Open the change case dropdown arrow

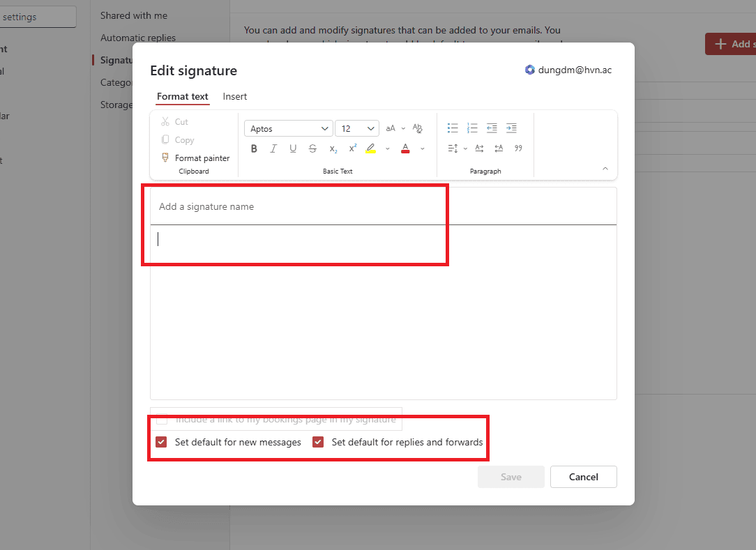pos(403,128)
